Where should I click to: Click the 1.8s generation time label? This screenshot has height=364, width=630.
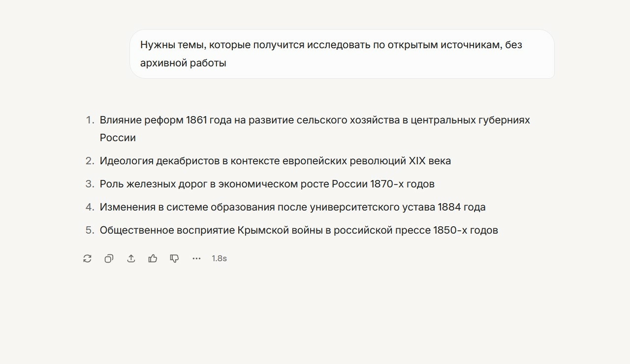tap(219, 258)
